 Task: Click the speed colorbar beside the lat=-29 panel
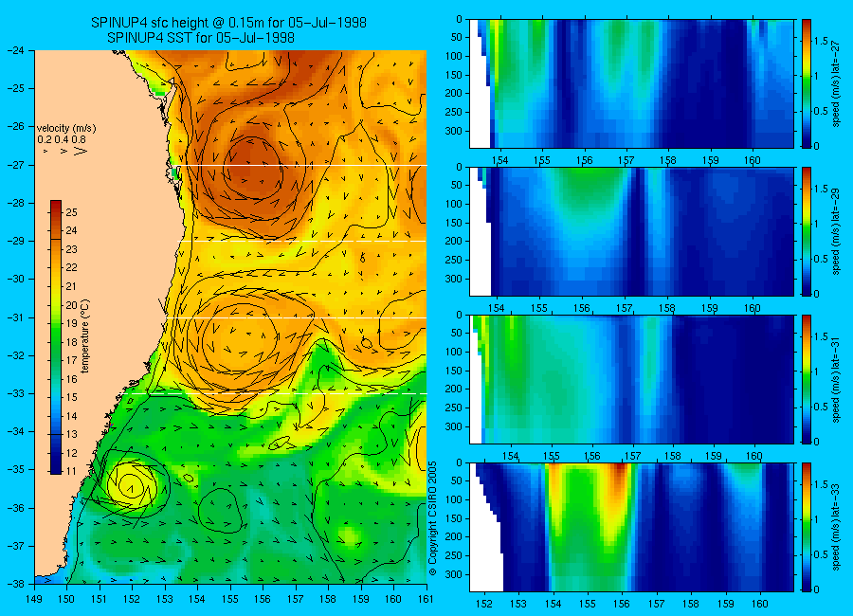click(x=806, y=231)
